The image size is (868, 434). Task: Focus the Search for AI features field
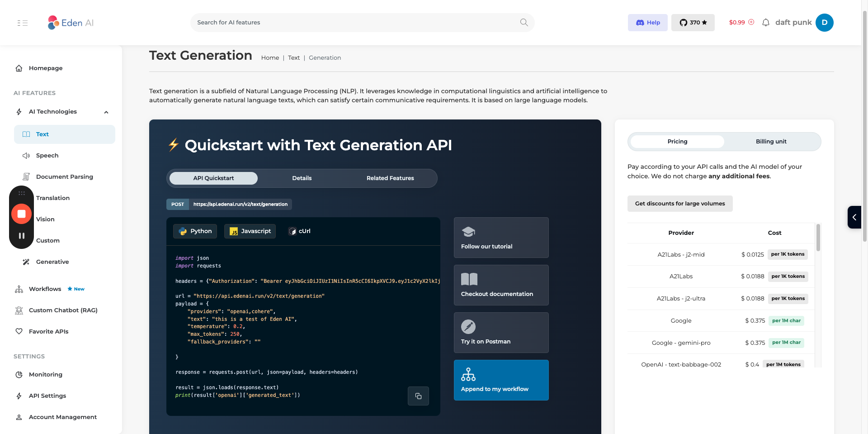click(x=363, y=23)
